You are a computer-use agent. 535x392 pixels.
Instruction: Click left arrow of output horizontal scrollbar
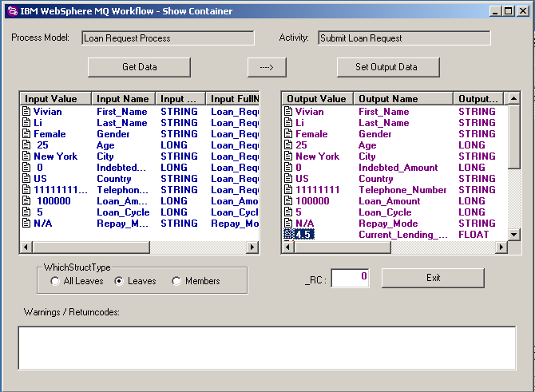pyautogui.click(x=288, y=247)
